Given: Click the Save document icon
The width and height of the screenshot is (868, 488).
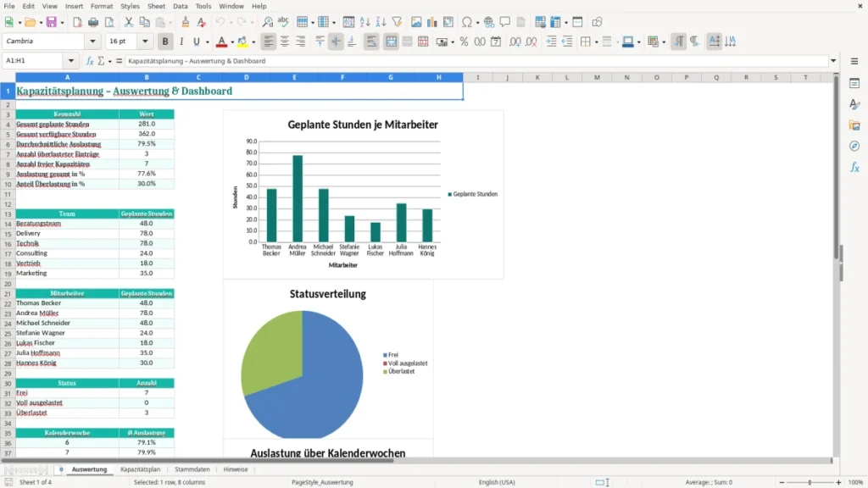Looking at the screenshot, I should click(x=52, y=22).
